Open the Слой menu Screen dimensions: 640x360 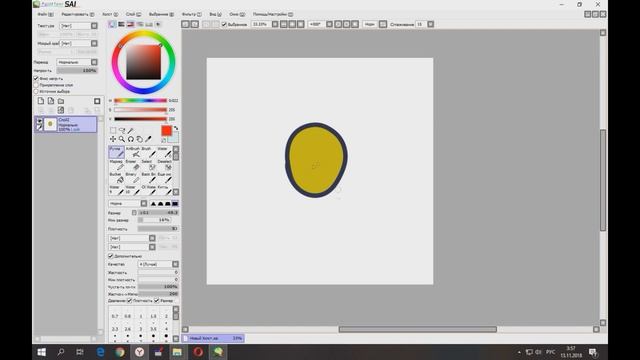coord(133,14)
